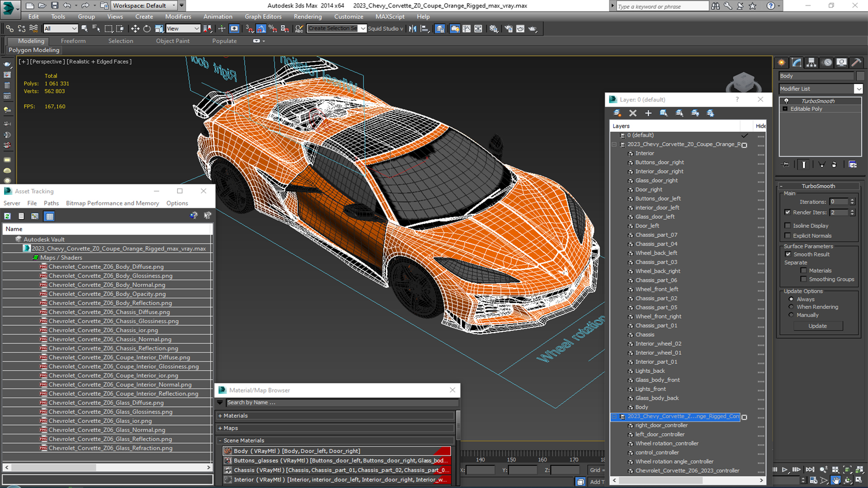Click Play Animation button
The width and height of the screenshot is (868, 488).
tap(785, 470)
